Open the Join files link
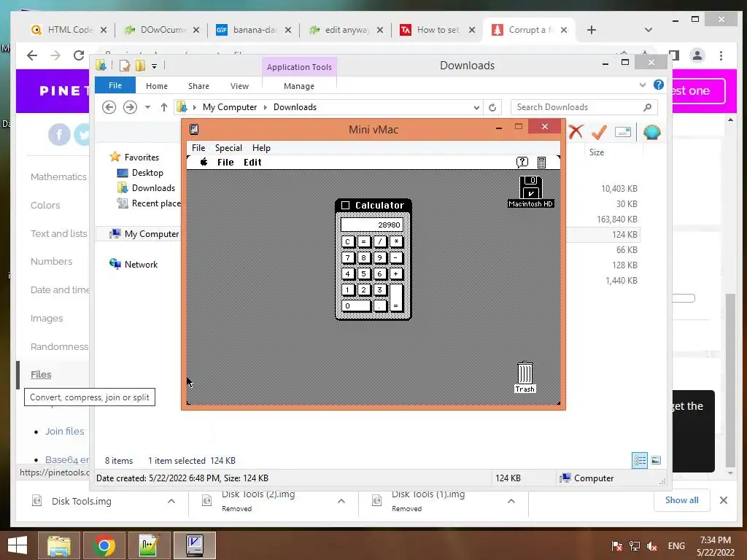 point(64,431)
